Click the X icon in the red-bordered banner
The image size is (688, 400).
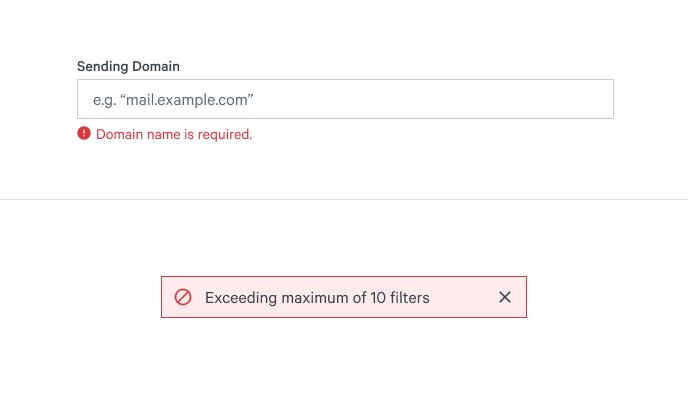pyautogui.click(x=505, y=297)
